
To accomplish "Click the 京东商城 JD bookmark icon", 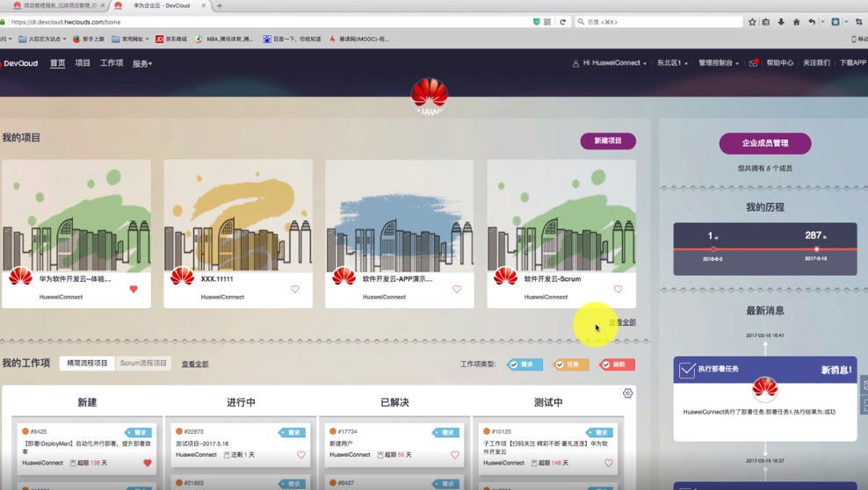I will (159, 39).
